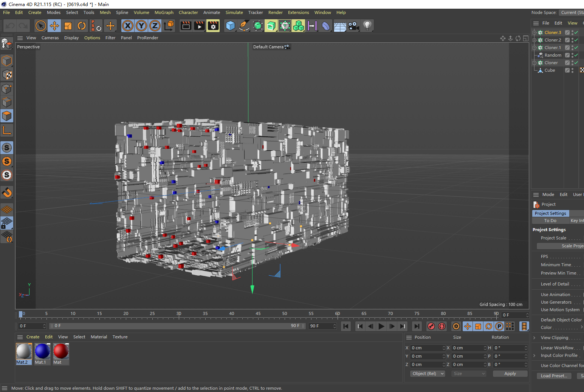This screenshot has width=584, height=392.
Task: Enable Snap using the magnet icon
Action: coord(7,193)
